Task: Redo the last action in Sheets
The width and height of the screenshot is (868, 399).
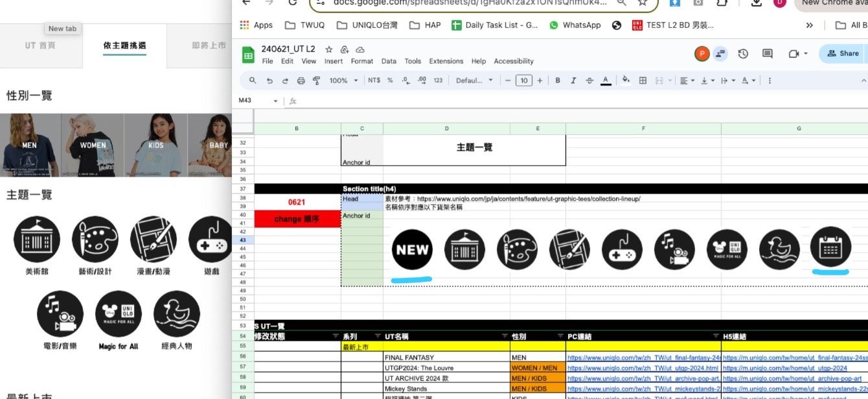Action: pyautogui.click(x=285, y=81)
